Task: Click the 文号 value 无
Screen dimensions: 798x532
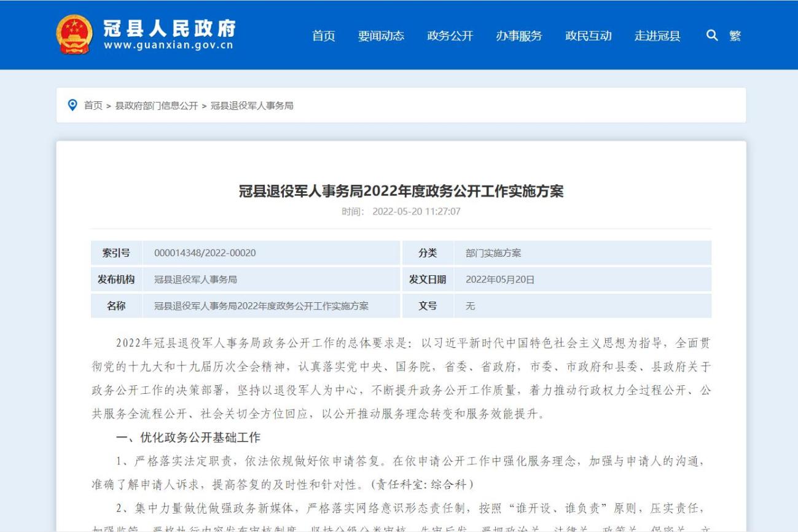Action: coord(471,306)
